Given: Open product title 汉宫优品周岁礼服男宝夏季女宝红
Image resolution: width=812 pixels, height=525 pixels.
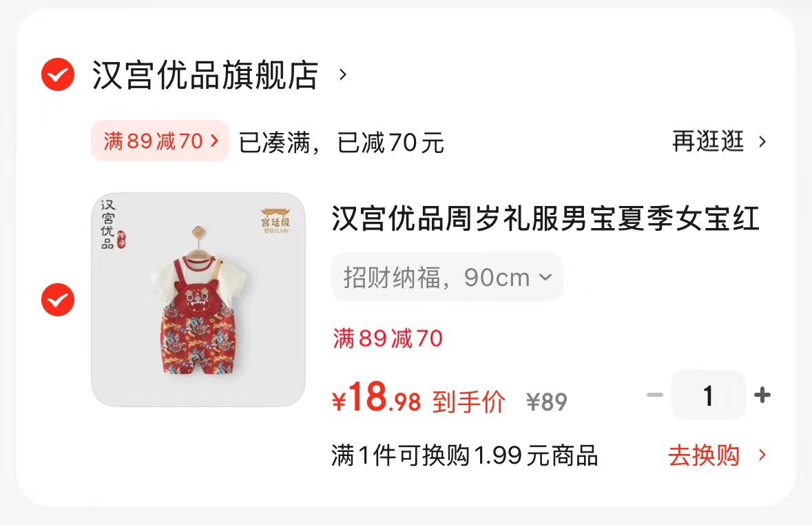Looking at the screenshot, I should (545, 218).
